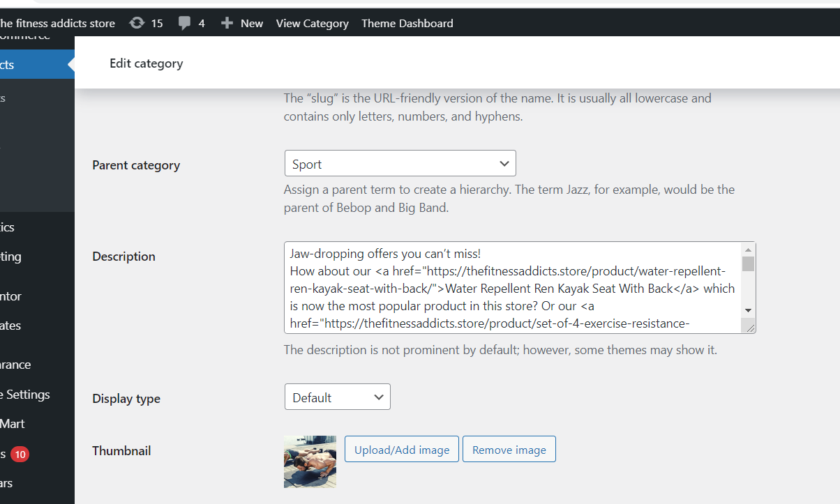Open the Parent category dropdown showing Sport
The width and height of the screenshot is (840, 504).
(x=400, y=163)
